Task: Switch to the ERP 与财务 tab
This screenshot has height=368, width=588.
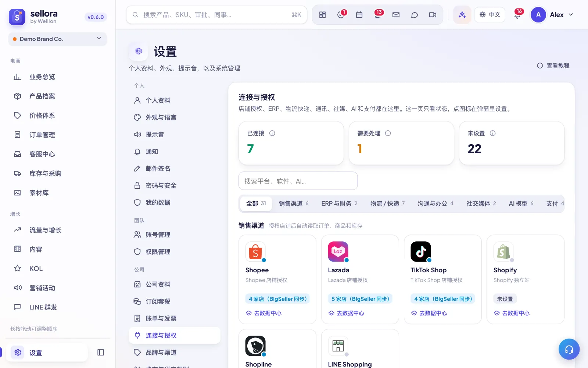Action: 339,204
